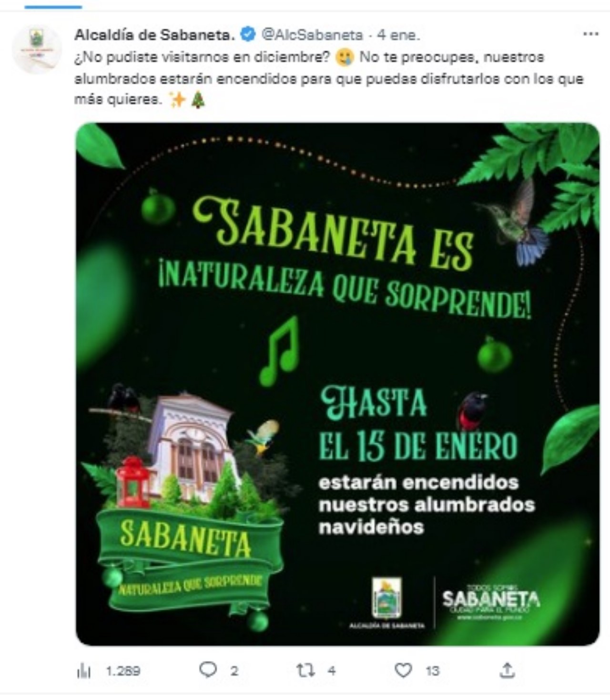Screen dimensions: 610x700
Task: Click the Alcaldía de Sabaneta logo in image
Action: point(386,603)
